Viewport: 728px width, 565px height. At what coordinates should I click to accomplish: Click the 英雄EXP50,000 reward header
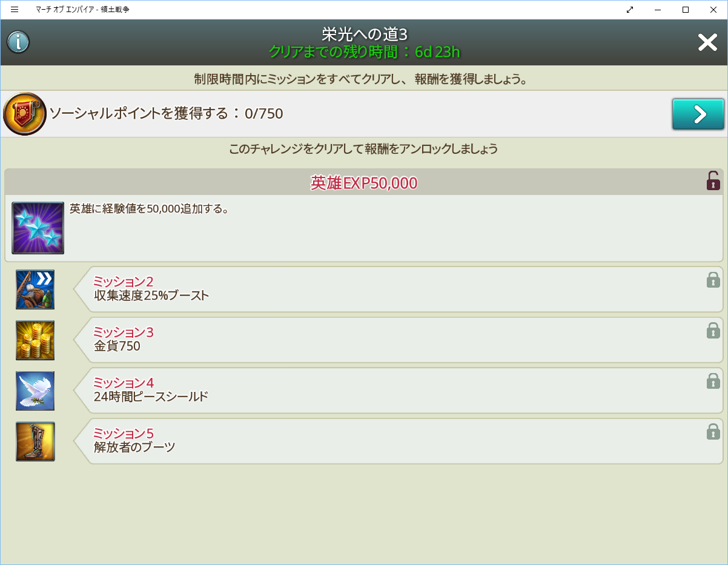point(363,182)
